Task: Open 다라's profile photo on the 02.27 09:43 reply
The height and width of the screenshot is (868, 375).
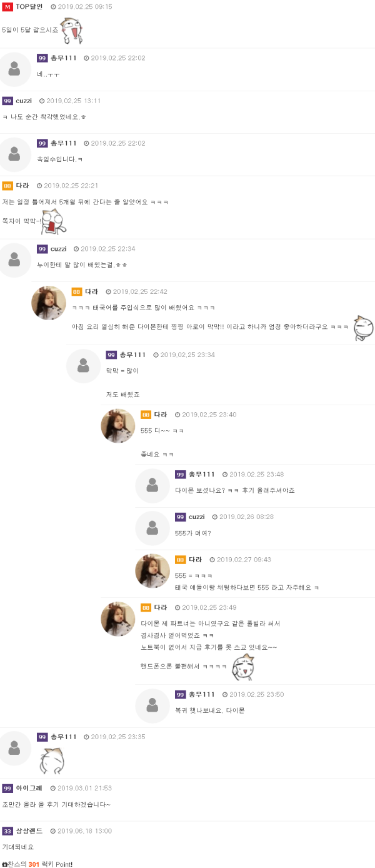Action: (x=152, y=571)
